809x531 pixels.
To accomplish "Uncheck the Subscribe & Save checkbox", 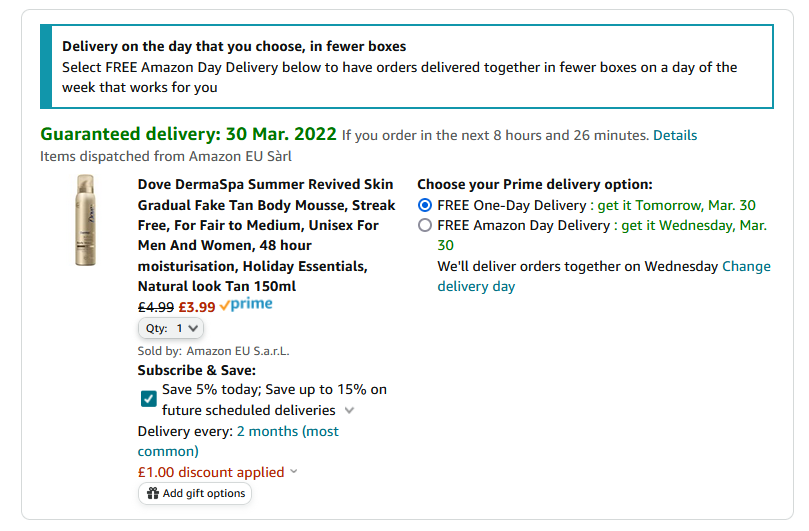I will [149, 399].
